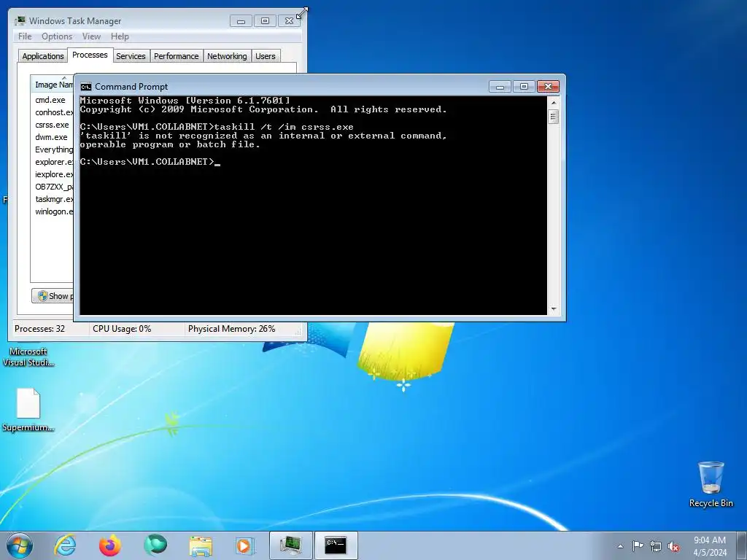Viewport: 747px width, 560px height.
Task: Select dwm.exe process row
Action: [x=53, y=137]
